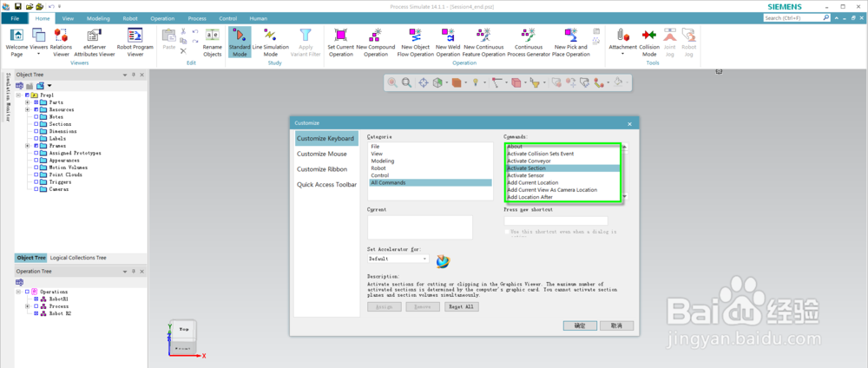Click the Search (Ctrl+F) box

click(x=797, y=18)
